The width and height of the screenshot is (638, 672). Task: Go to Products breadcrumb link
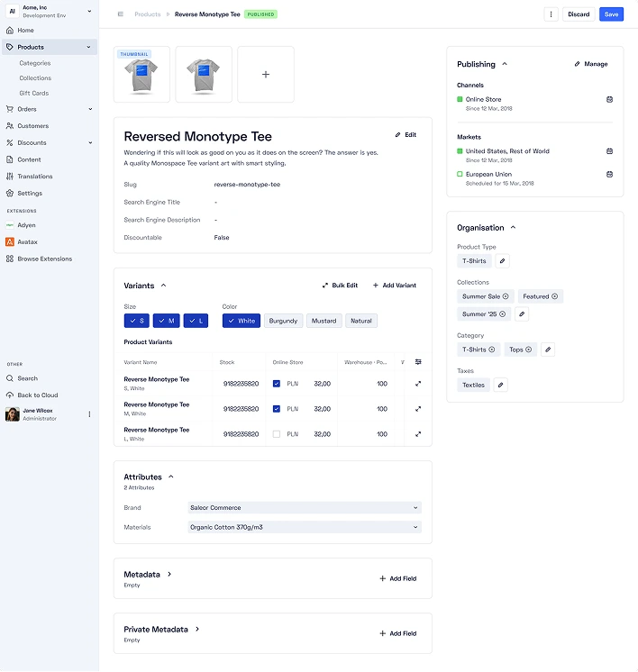[148, 14]
